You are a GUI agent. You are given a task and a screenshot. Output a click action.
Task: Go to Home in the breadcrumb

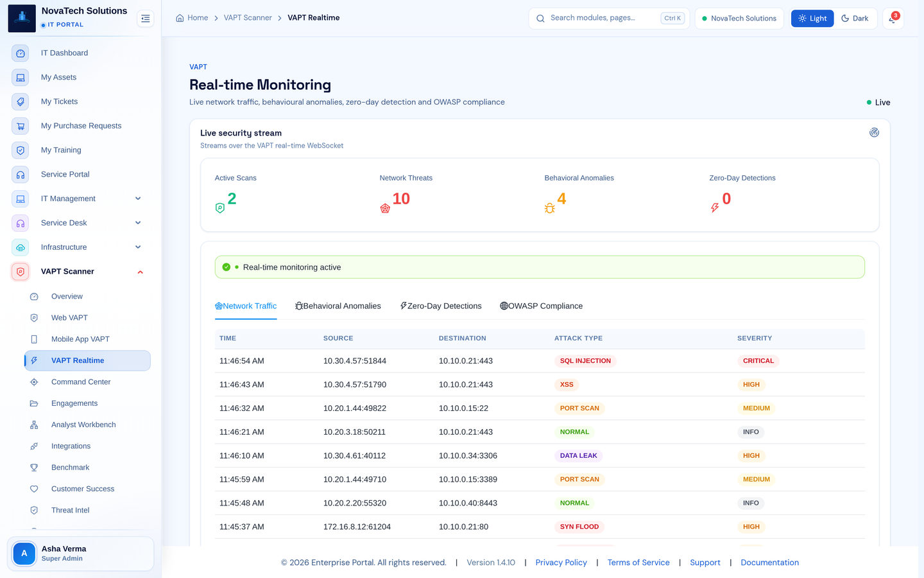[x=193, y=18]
